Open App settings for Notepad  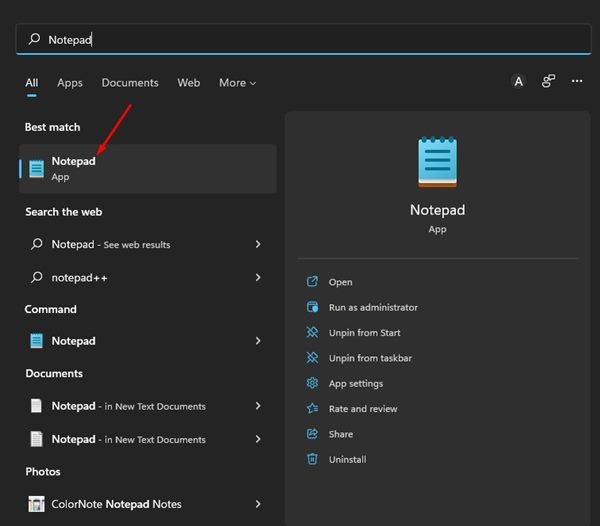click(355, 384)
